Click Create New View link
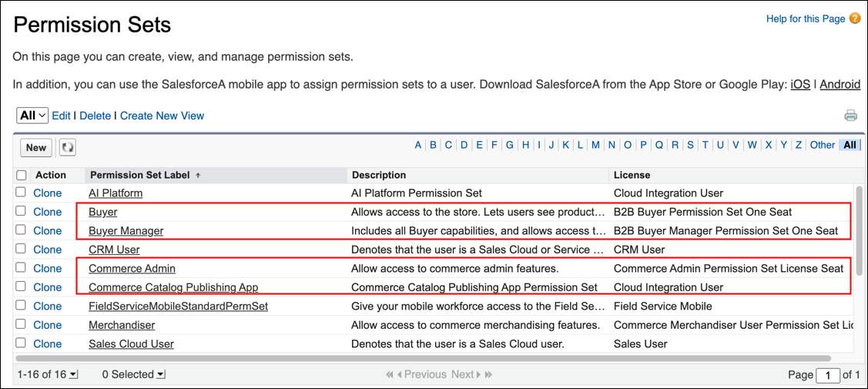The height and width of the screenshot is (389, 868). 163,116
